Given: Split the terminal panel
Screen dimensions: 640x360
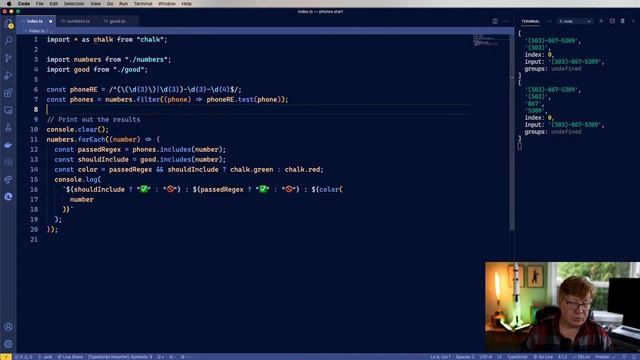Looking at the screenshot, I should point(612,21).
